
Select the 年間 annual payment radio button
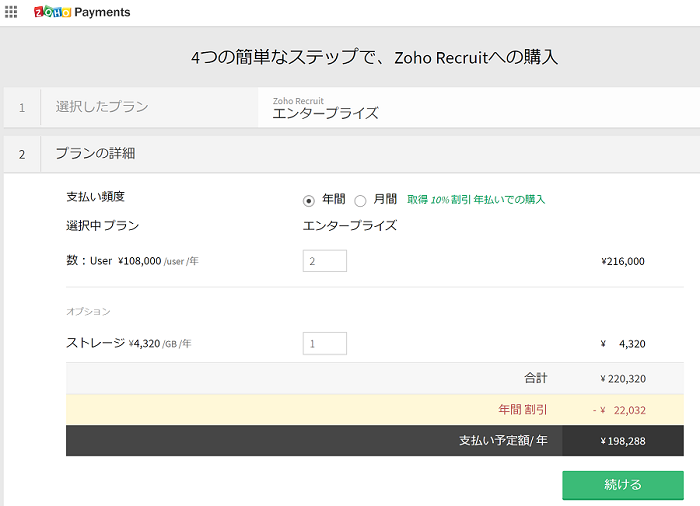tap(308, 201)
